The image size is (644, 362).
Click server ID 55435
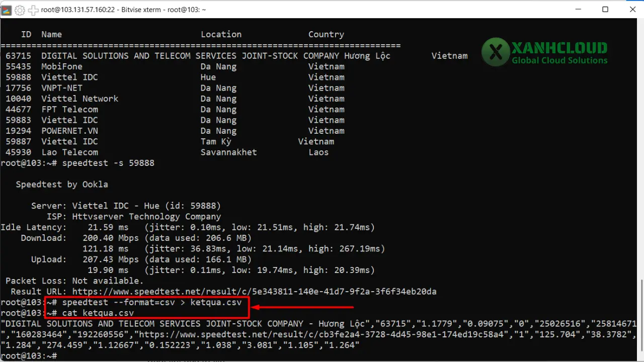tap(18, 66)
